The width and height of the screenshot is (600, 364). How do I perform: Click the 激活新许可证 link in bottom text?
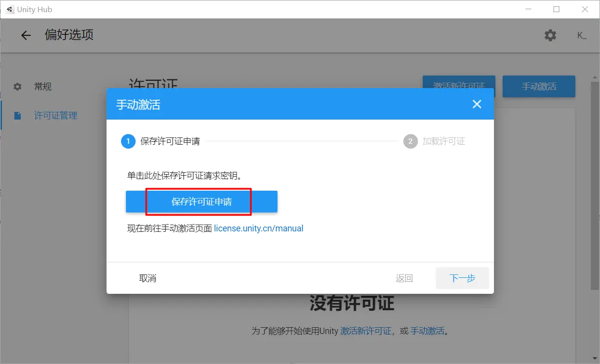[366, 331]
